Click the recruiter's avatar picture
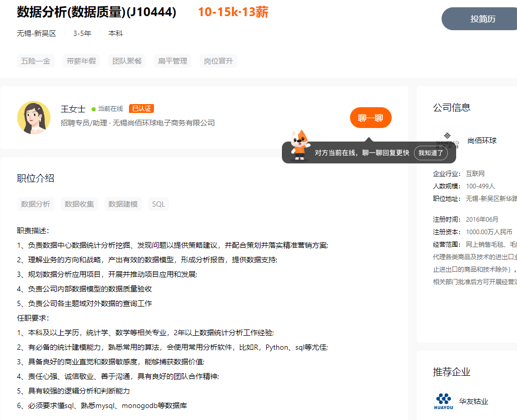Viewport: 517px width, 420px height. point(34,118)
